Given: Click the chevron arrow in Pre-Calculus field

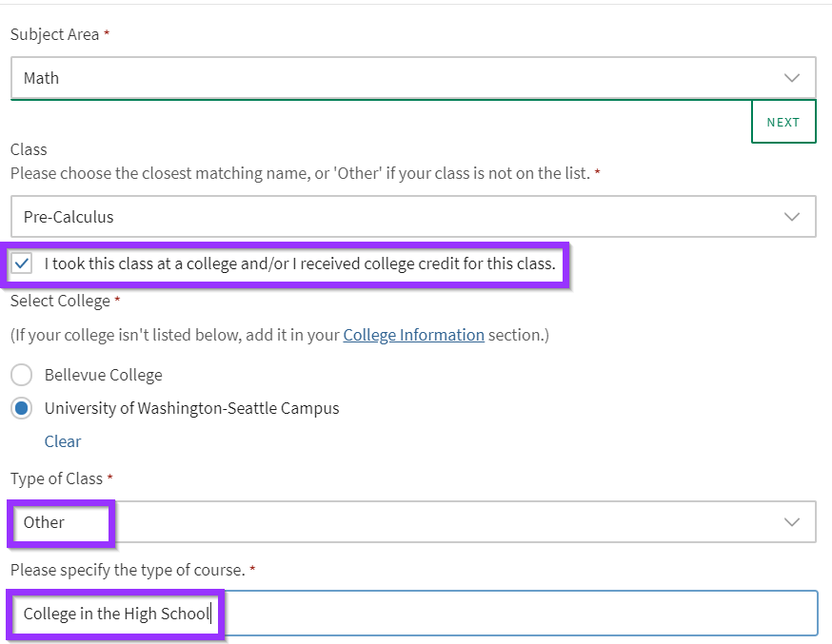Looking at the screenshot, I should coord(791,217).
